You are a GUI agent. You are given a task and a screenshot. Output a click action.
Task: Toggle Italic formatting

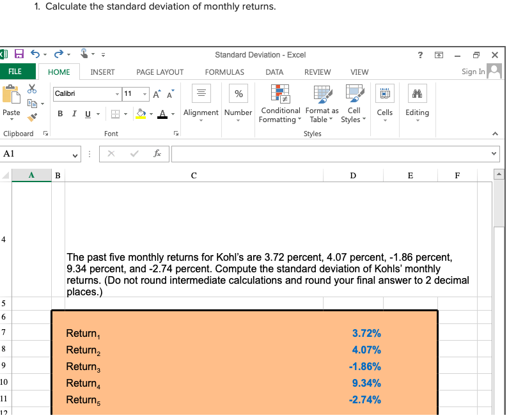click(74, 114)
